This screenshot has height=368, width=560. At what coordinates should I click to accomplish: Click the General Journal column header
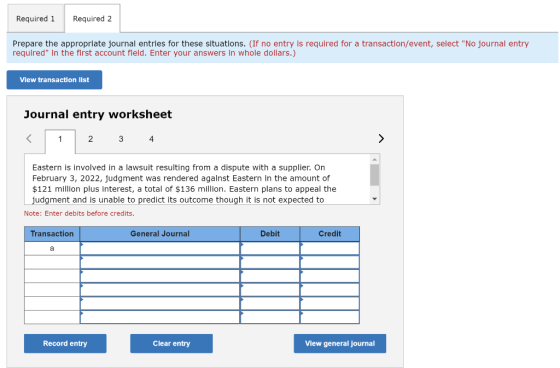point(160,234)
